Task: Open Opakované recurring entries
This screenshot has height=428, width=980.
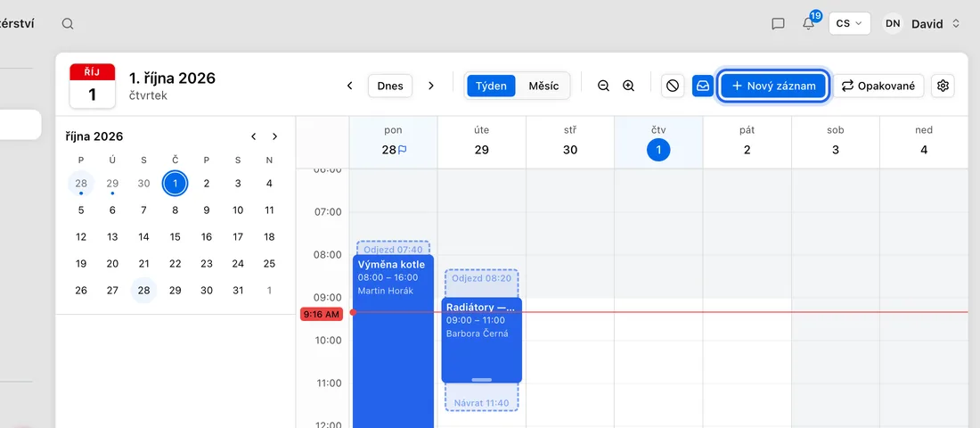Action: [878, 86]
